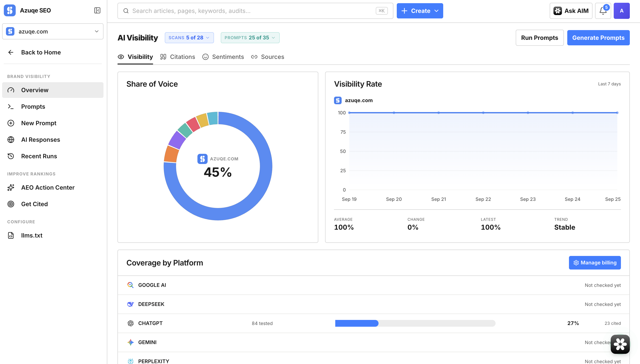The width and height of the screenshot is (640, 364).
Task: Open AEO Action Center
Action: [53, 188]
